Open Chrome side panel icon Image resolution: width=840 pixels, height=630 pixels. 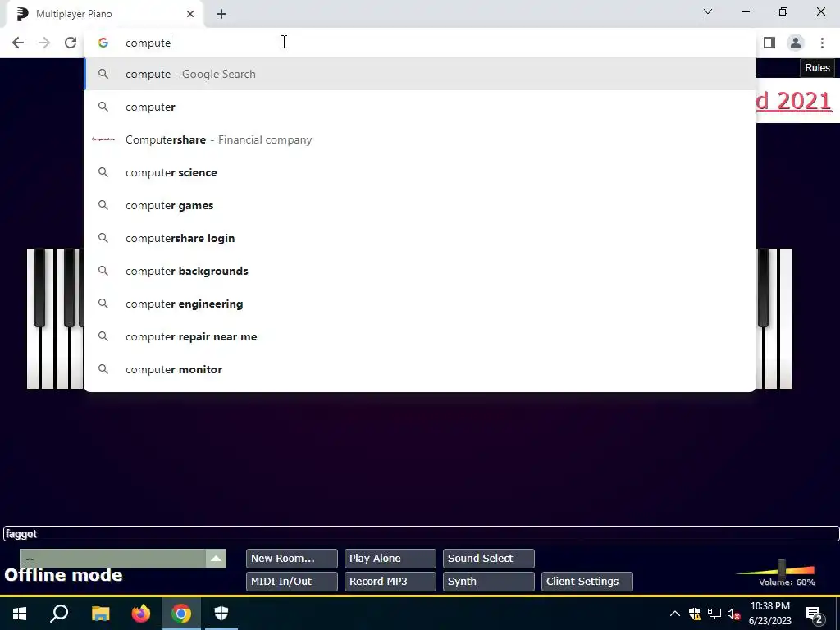click(x=769, y=43)
